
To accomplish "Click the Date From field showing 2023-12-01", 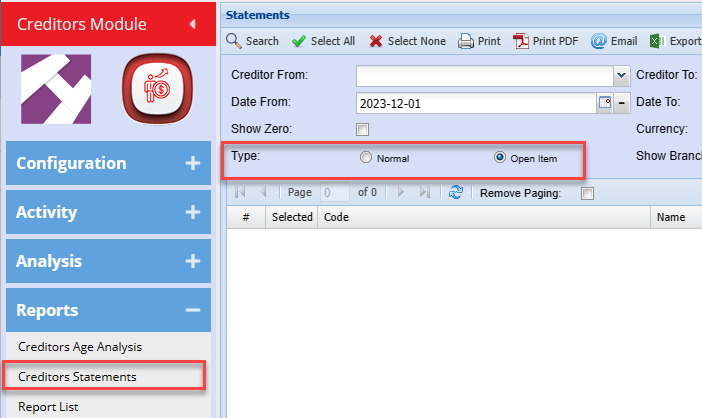I will coord(476,103).
